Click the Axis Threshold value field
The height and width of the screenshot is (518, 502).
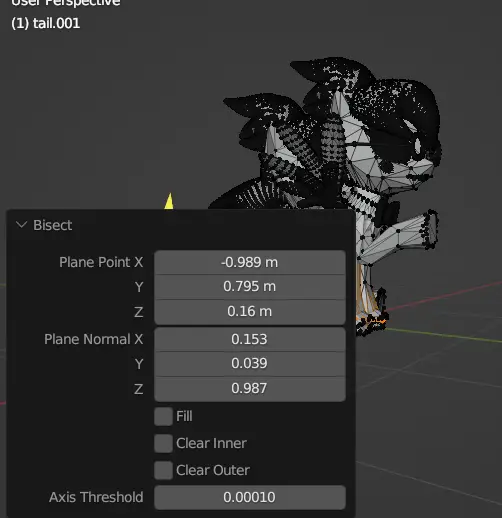click(x=250, y=497)
